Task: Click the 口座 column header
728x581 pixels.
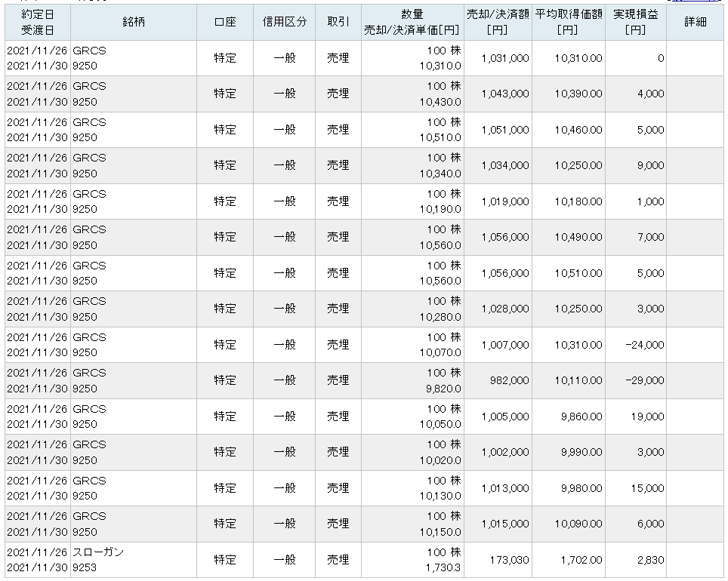Action: click(x=225, y=22)
